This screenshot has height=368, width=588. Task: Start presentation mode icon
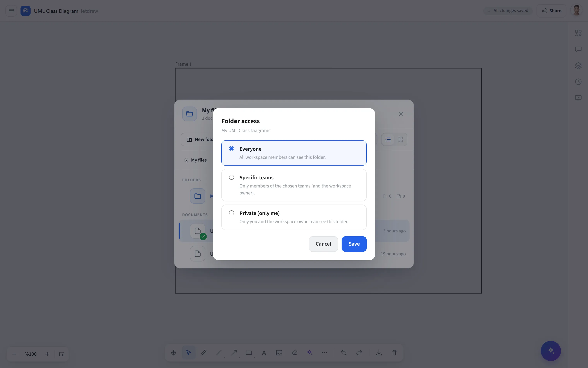point(578,98)
